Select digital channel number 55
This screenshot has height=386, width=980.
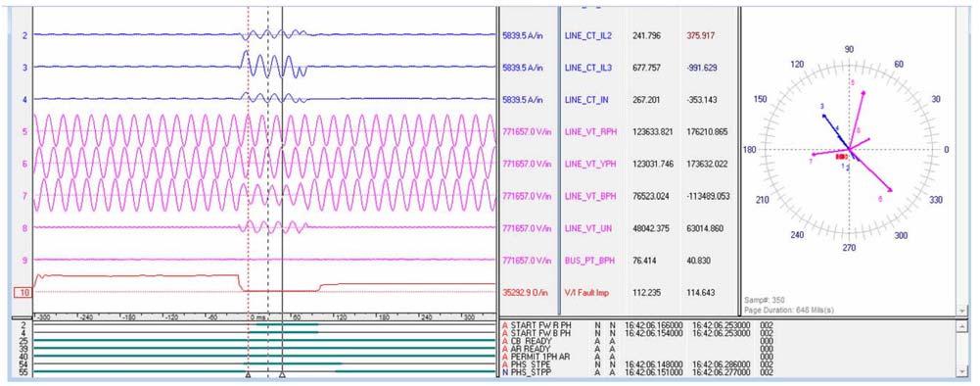pos(23,372)
